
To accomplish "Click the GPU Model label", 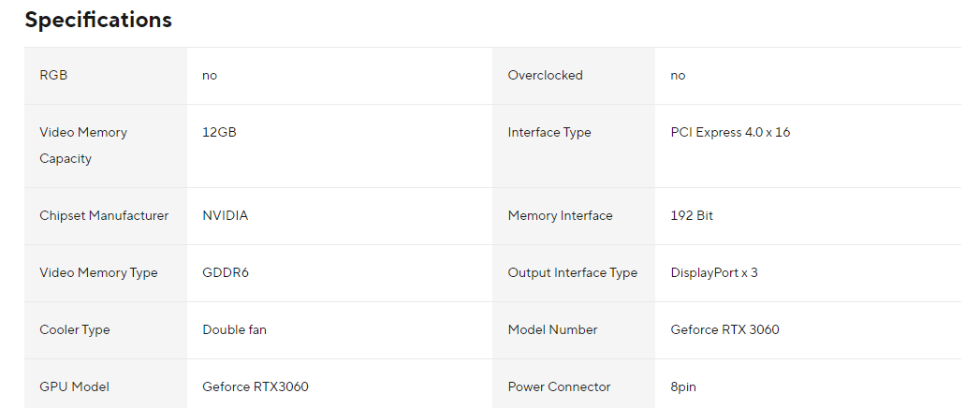I will pyautogui.click(x=75, y=386).
